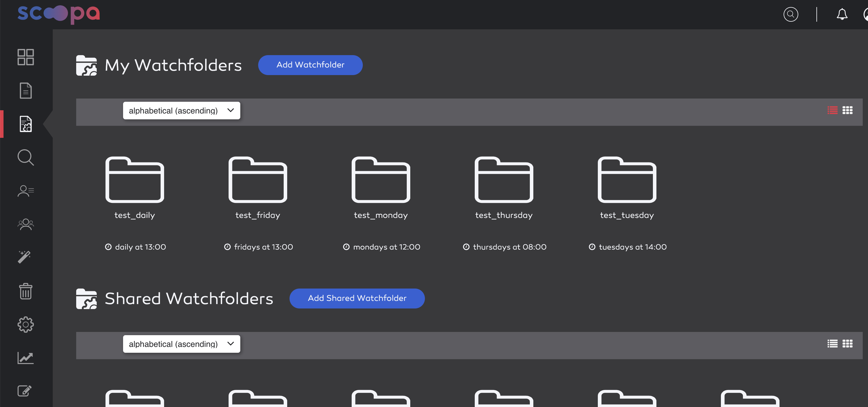Image resolution: width=868 pixels, height=407 pixels.
Task: Click the My Watchfolders heading
Action: (173, 65)
